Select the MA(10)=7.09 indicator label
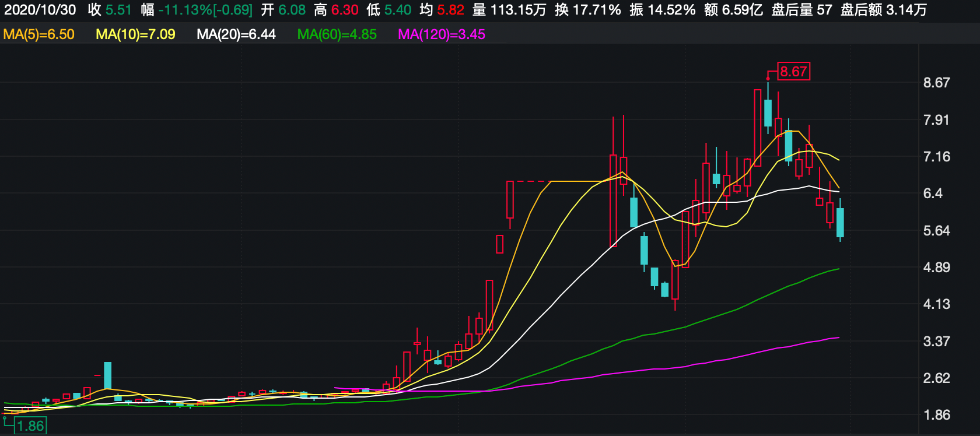The height and width of the screenshot is (436, 980). pyautogui.click(x=135, y=34)
